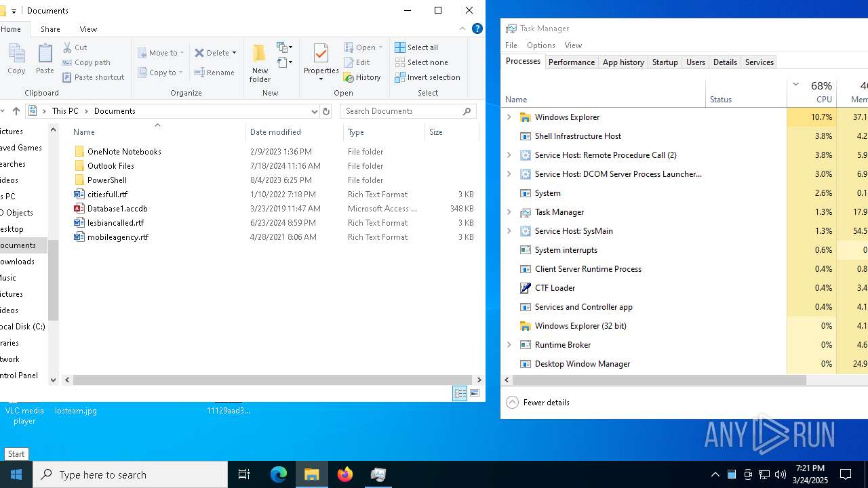Click Fewer details in Task Manager

pyautogui.click(x=538, y=403)
